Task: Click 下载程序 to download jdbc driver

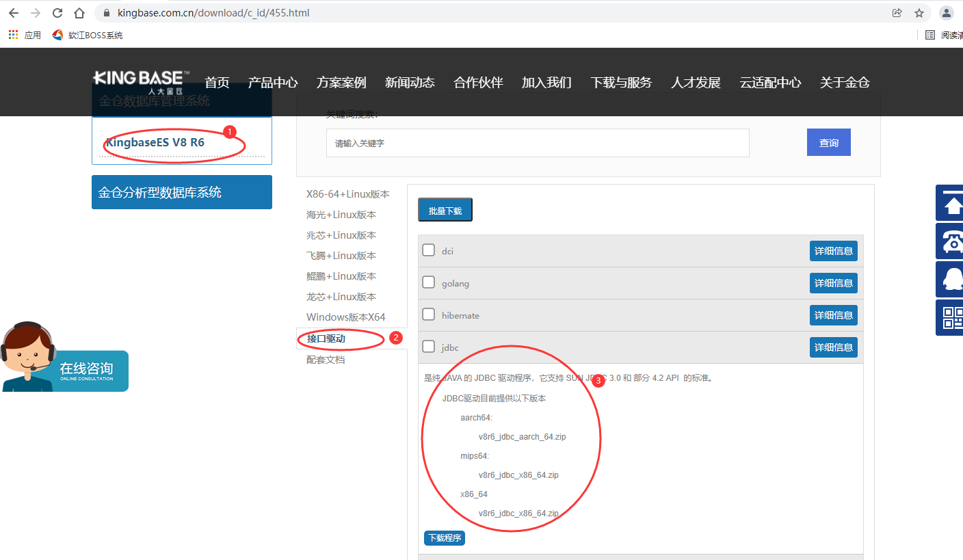Action: tap(445, 538)
